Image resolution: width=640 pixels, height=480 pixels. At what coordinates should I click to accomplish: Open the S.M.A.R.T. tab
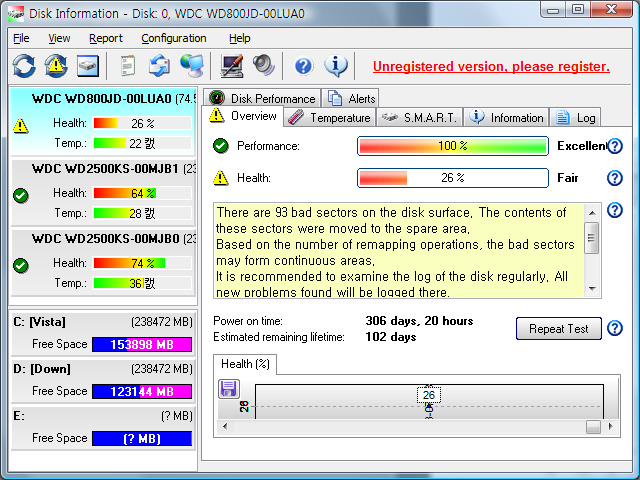coord(420,118)
